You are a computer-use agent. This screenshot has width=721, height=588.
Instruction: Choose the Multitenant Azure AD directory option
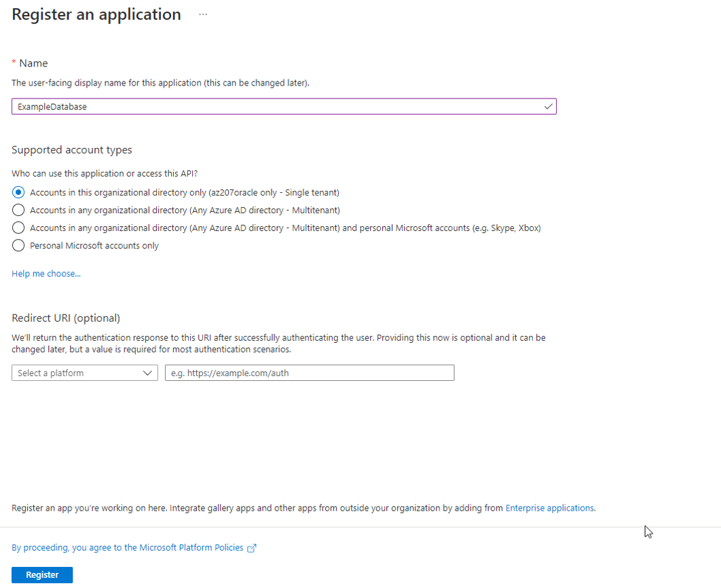coord(18,210)
